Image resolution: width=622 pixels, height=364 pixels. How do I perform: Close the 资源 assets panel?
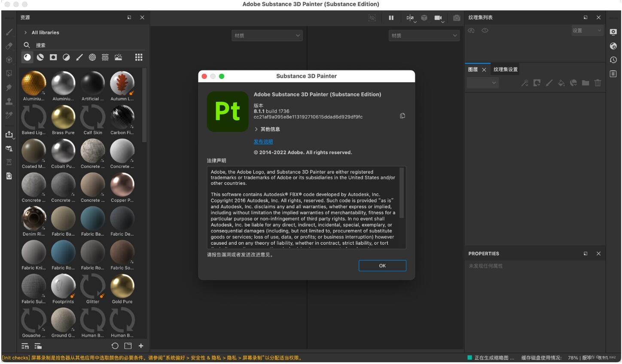click(x=142, y=18)
